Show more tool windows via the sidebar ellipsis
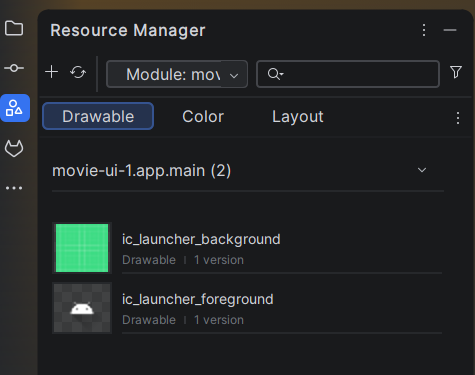Viewport: 475px width, 375px height. pos(14,188)
